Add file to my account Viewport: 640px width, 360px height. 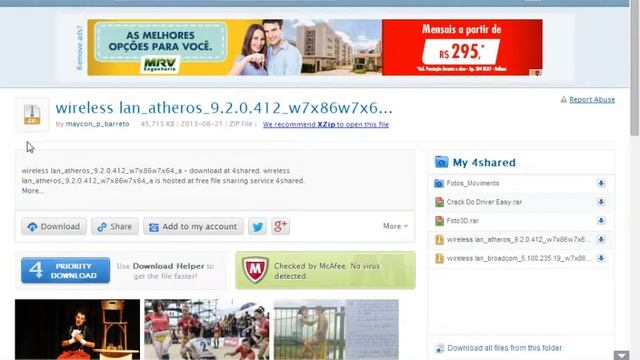pyautogui.click(x=193, y=227)
